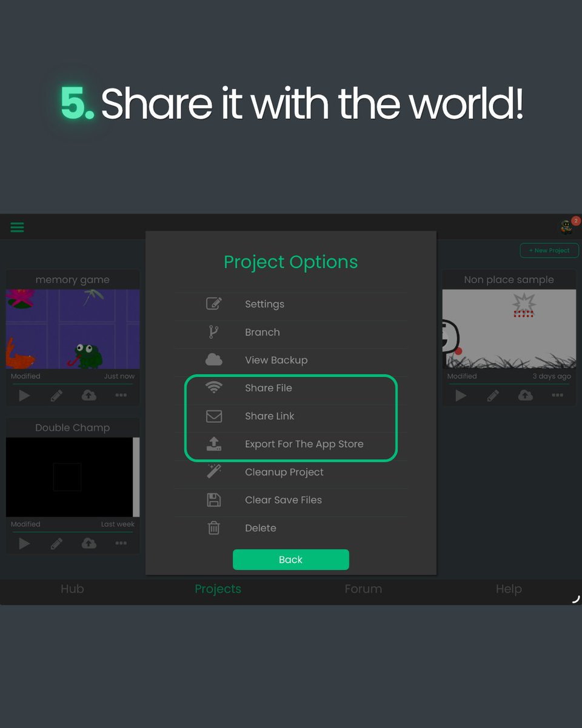Choose Share Link option
The height and width of the screenshot is (728, 582).
coord(291,416)
